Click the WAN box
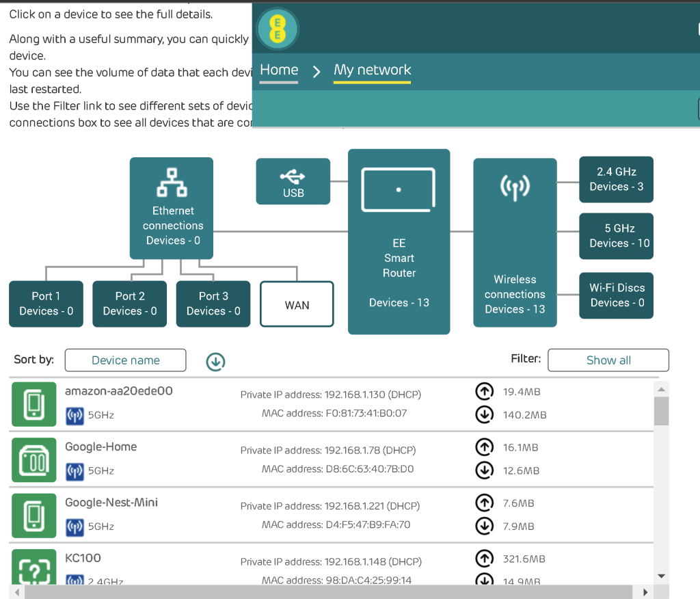 coord(297,304)
